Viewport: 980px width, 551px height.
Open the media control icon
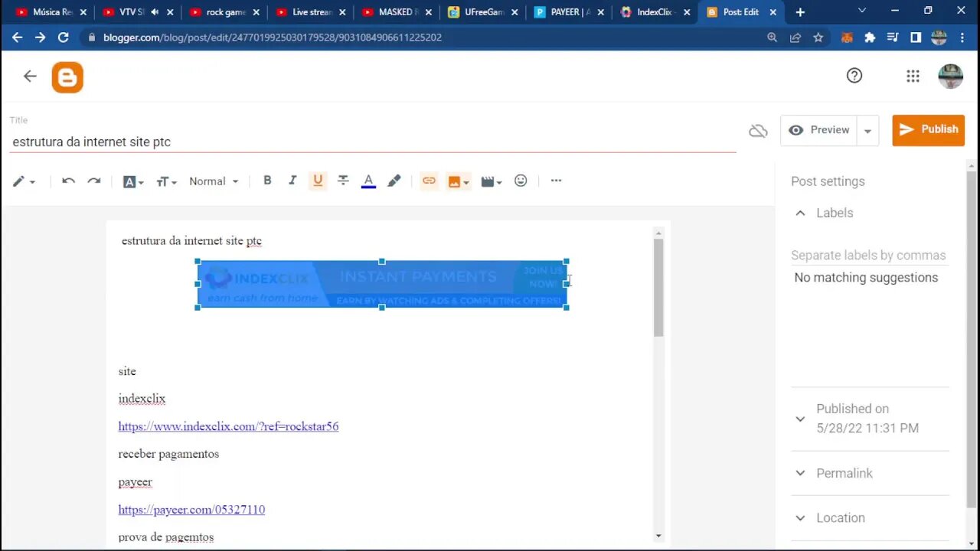[893, 37]
